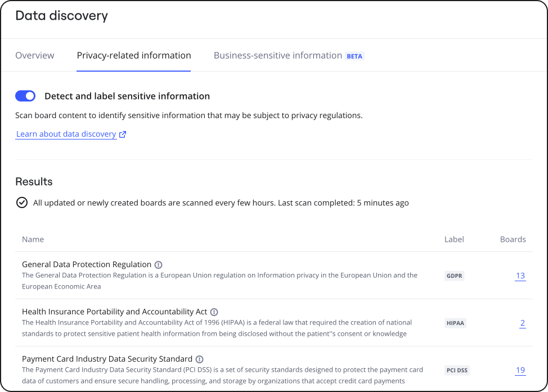This screenshot has height=392, width=548.
Task: Click the BETA badge on Business-sensitive tab
Action: (x=354, y=56)
